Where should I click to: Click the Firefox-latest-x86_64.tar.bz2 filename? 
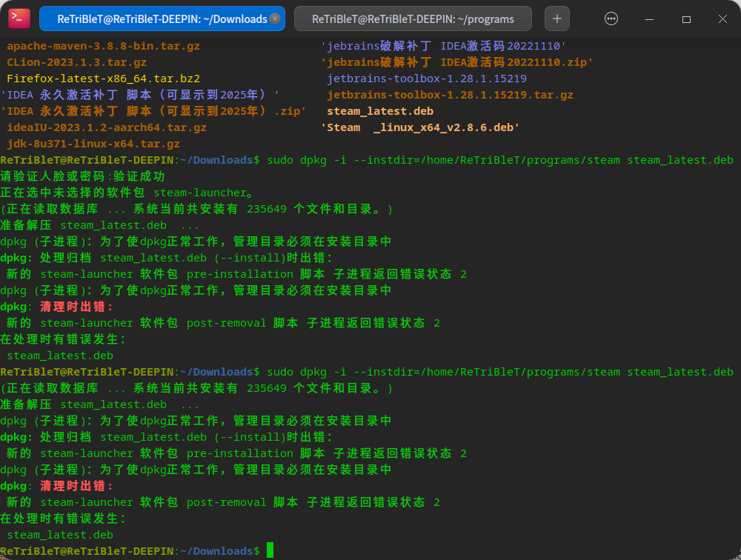103,79
